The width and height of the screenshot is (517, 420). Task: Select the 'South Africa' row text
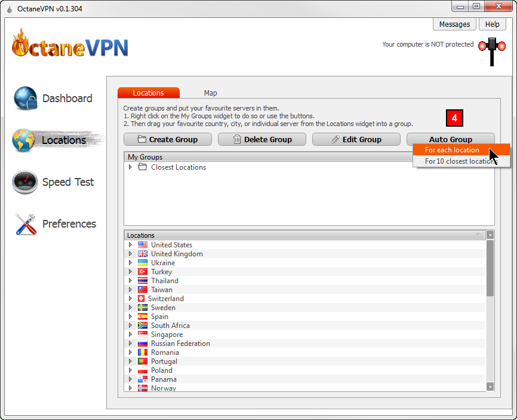(x=170, y=326)
